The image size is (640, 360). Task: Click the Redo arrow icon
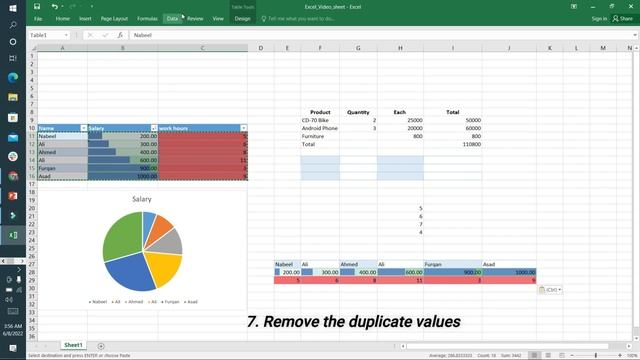(73, 7)
